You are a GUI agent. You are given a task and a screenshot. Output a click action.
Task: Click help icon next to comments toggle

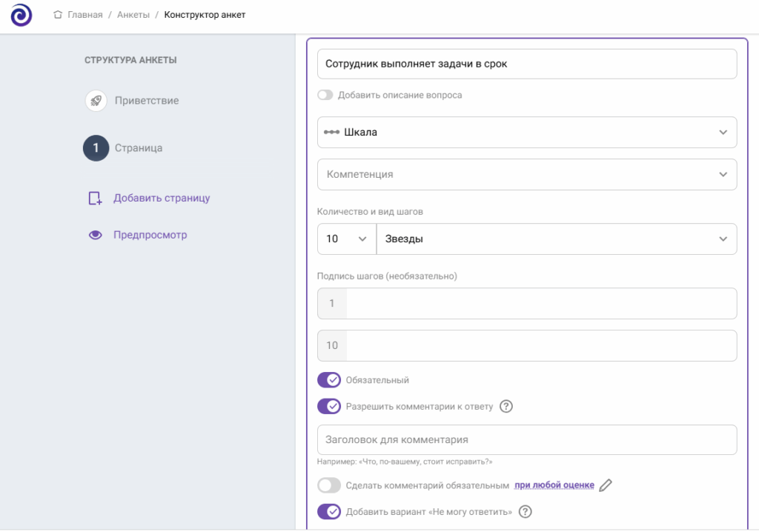507,406
